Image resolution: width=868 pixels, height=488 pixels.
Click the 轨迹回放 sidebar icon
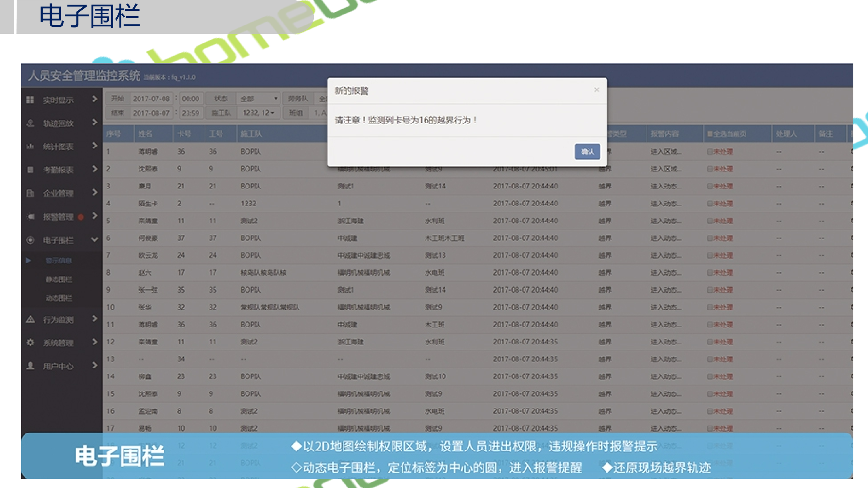tap(30, 123)
